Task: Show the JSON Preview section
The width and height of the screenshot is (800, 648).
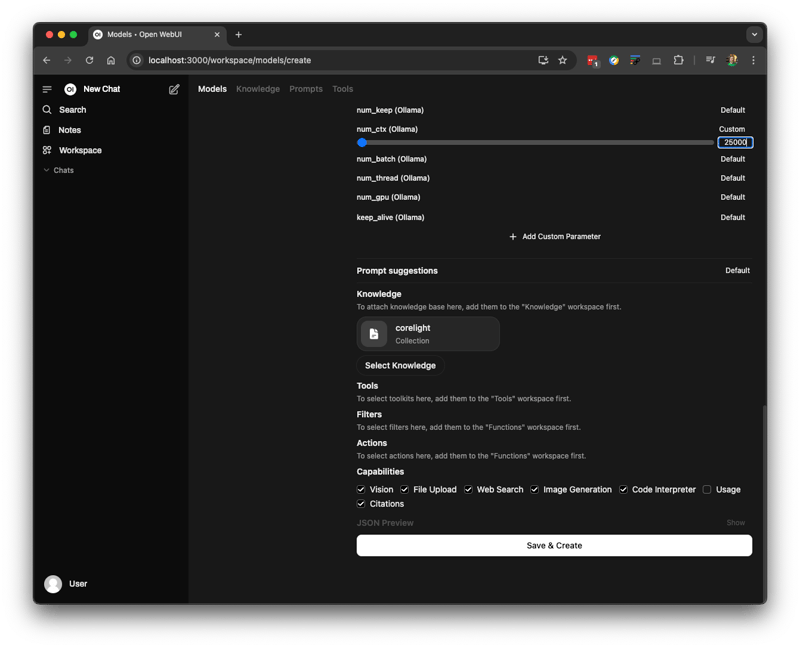Action: [735, 523]
